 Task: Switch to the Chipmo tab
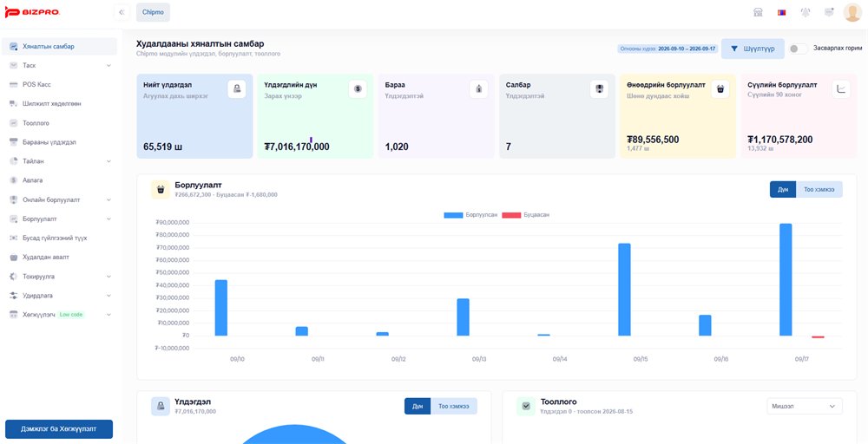click(x=153, y=12)
